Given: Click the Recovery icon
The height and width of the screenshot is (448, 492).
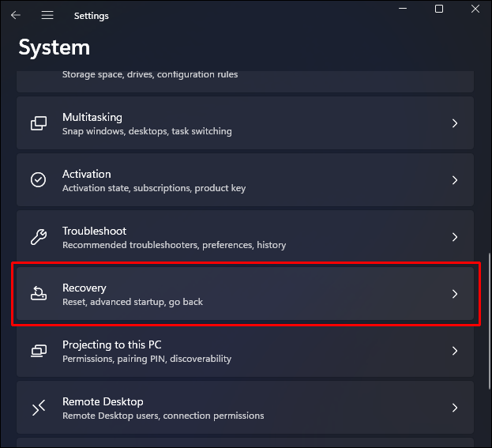Looking at the screenshot, I should click(38, 294).
